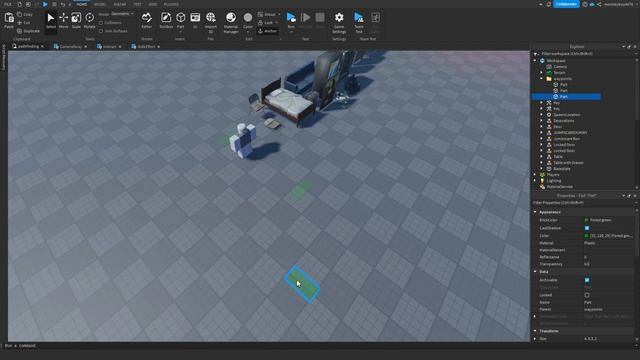
Task: Click the Collaborate button
Action: click(x=566, y=4)
